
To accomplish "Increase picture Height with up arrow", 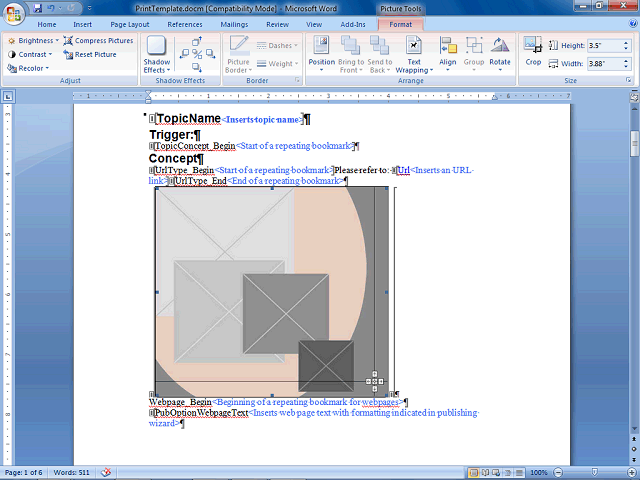I will point(626,42).
